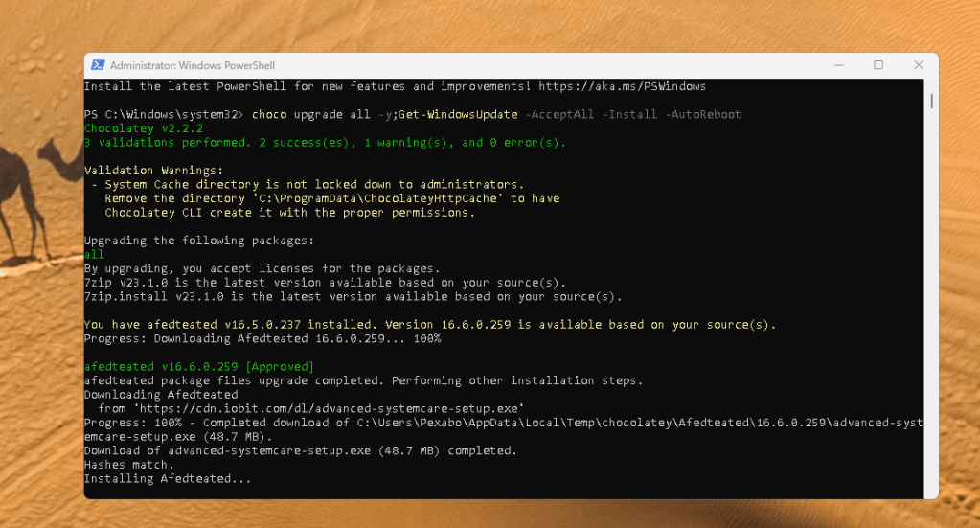Maximize the Windows PowerShell window
The image size is (980, 528).
click(878, 65)
